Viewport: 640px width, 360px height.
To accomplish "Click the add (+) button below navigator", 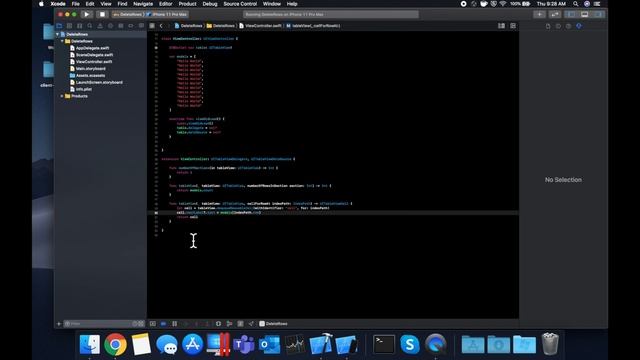I will 59,324.
